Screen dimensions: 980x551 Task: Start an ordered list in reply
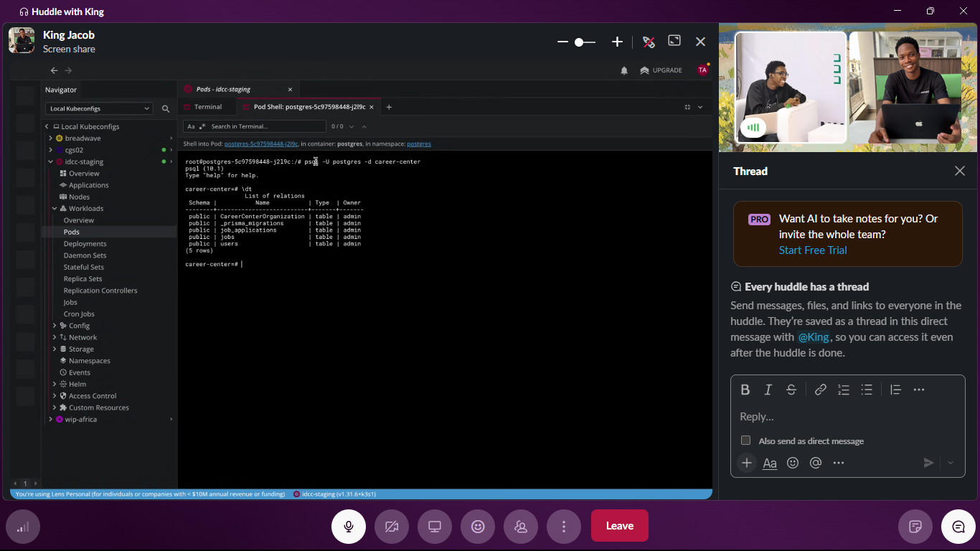coord(844,390)
